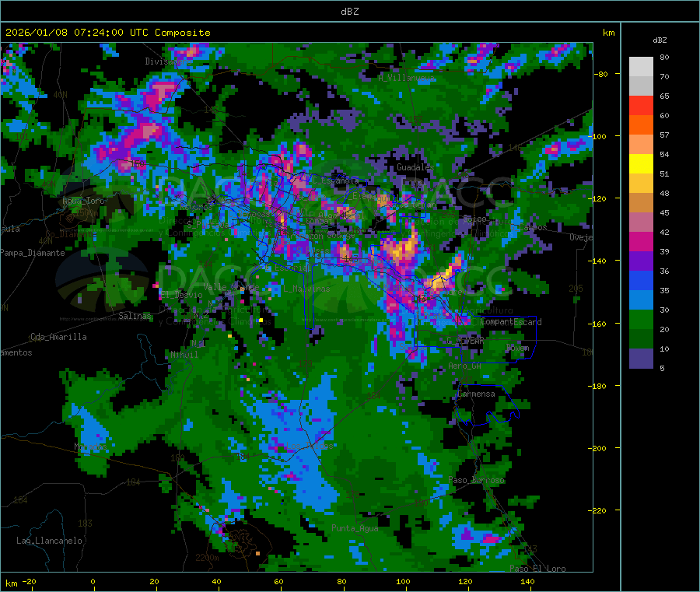Click the Cda_Amarilla label
Screen dimensions: 700x592
pyautogui.click(x=58, y=337)
